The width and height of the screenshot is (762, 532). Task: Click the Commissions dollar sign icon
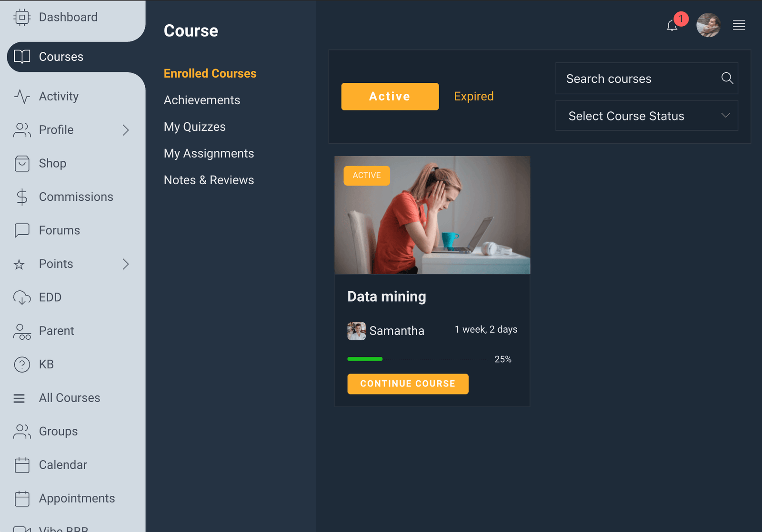click(22, 197)
